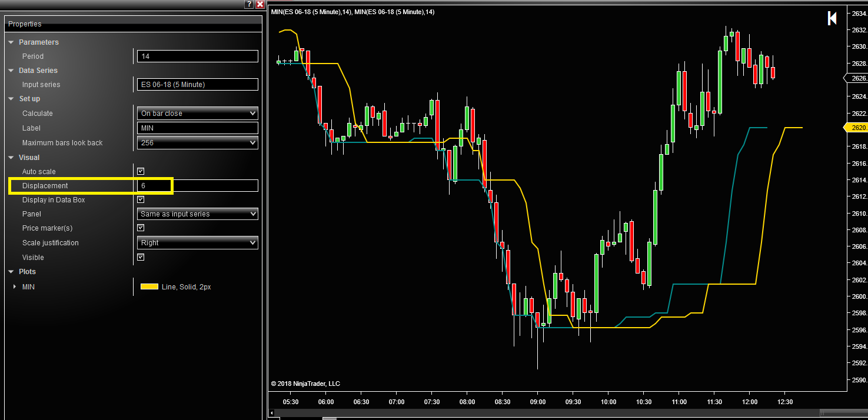Open the Panel dropdown
Screen dimensions: 868x420
coord(198,214)
